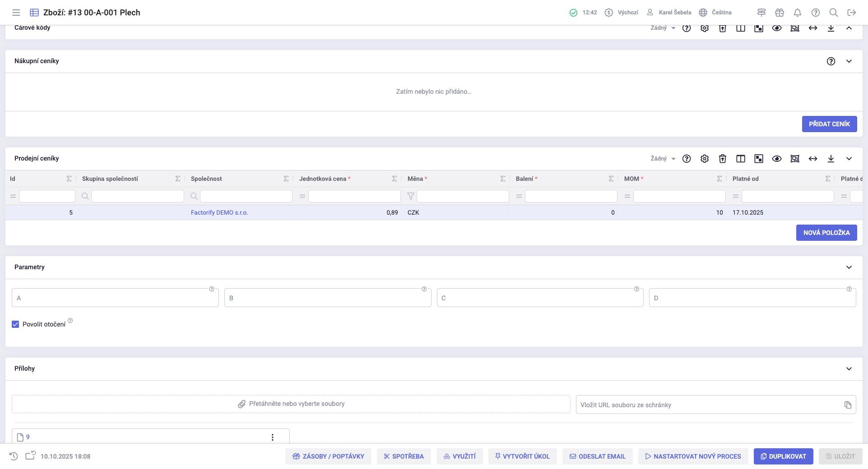The height and width of the screenshot is (469, 868).
Task: Open the help icon in the top header
Action: 816,13
